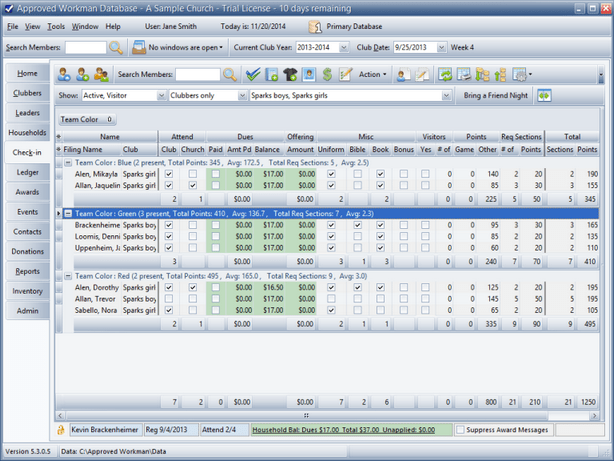Screen dimensions: 614x461
Task: Click the Kevin Brackenheimer status field
Action: [106, 430]
